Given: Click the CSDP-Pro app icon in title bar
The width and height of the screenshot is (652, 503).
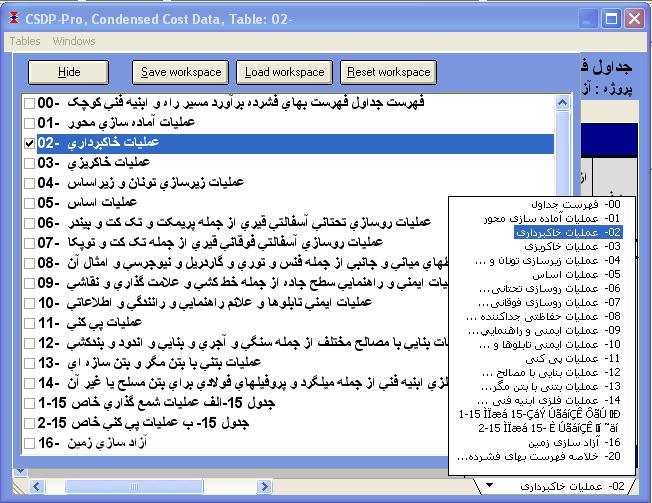Looking at the screenshot, I should click(14, 18).
